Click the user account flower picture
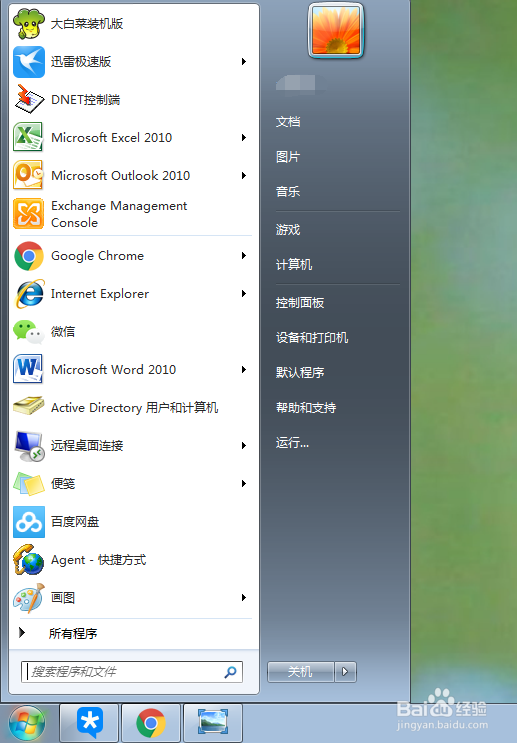517x743 pixels. (336, 31)
